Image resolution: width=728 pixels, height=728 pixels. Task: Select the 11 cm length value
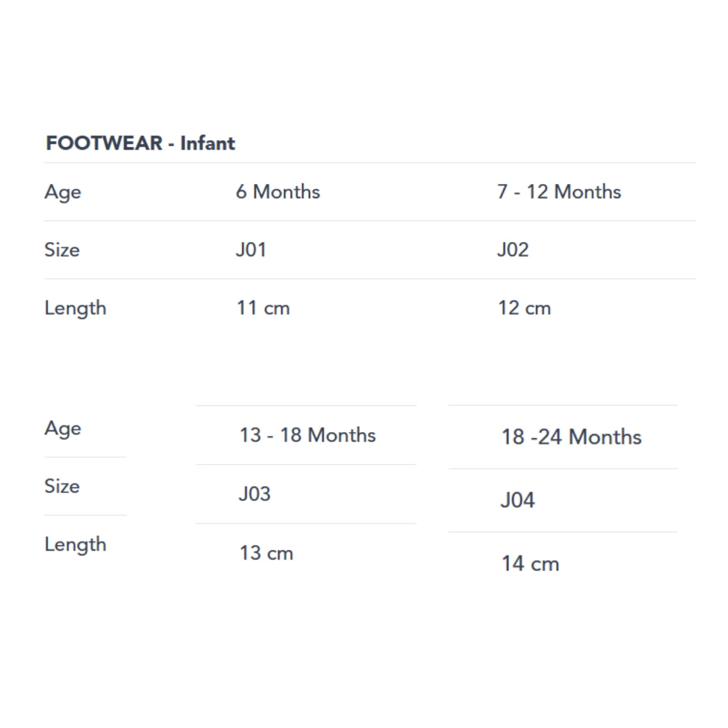click(x=263, y=308)
